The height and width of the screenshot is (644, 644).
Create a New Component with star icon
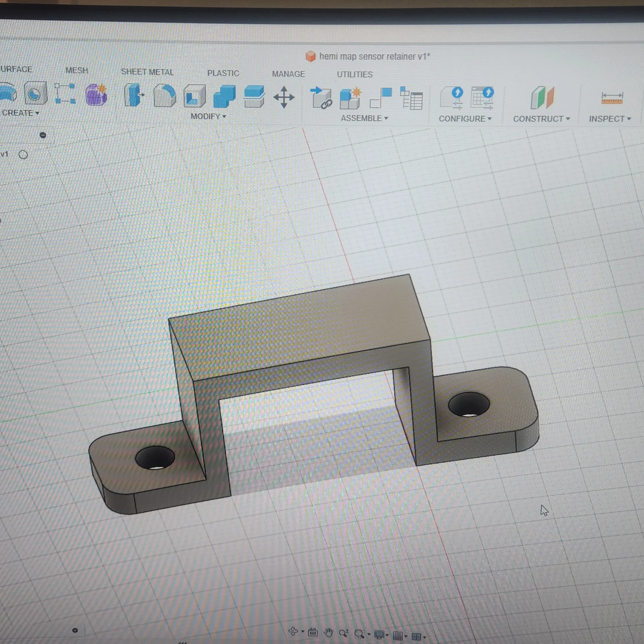(350, 98)
